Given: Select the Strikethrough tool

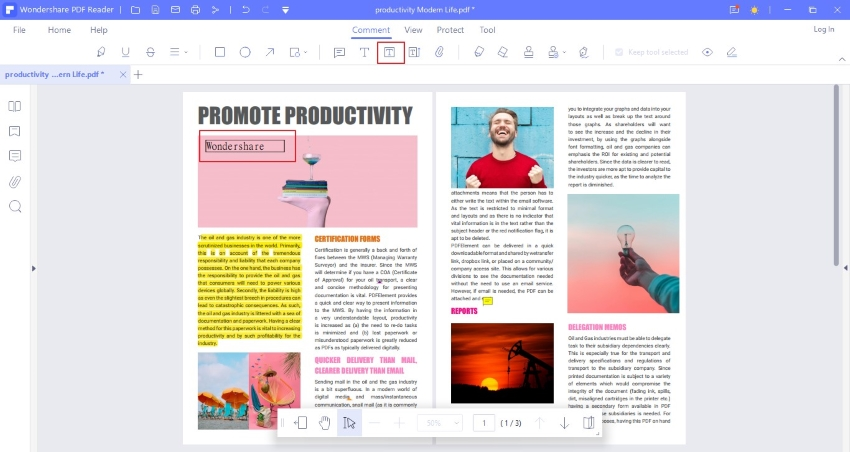Looking at the screenshot, I should [150, 52].
